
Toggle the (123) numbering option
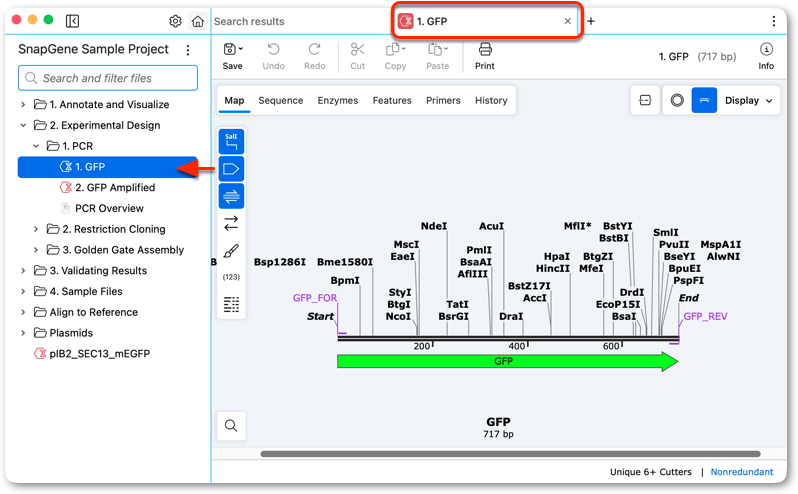(231, 277)
